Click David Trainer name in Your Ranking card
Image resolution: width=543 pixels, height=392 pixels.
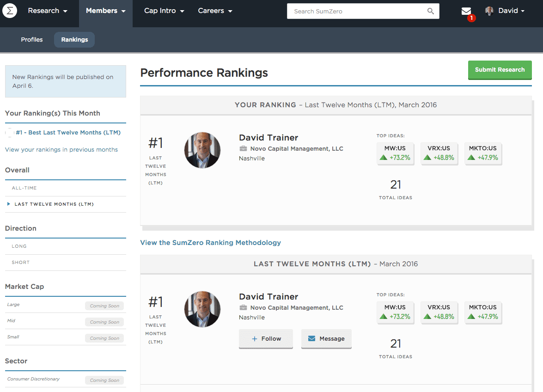pos(268,137)
